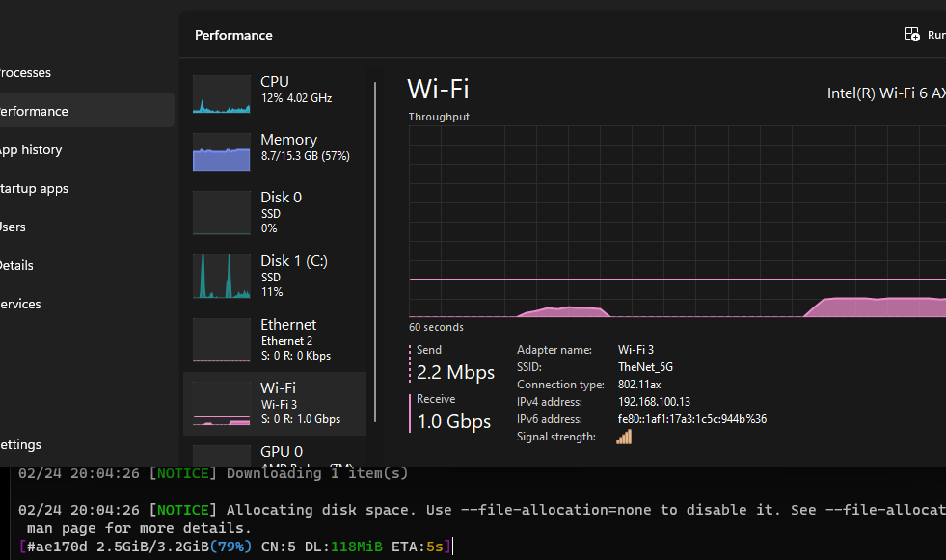Navigate to the Details page
Viewport: 946px width, 560px height.
17,266
